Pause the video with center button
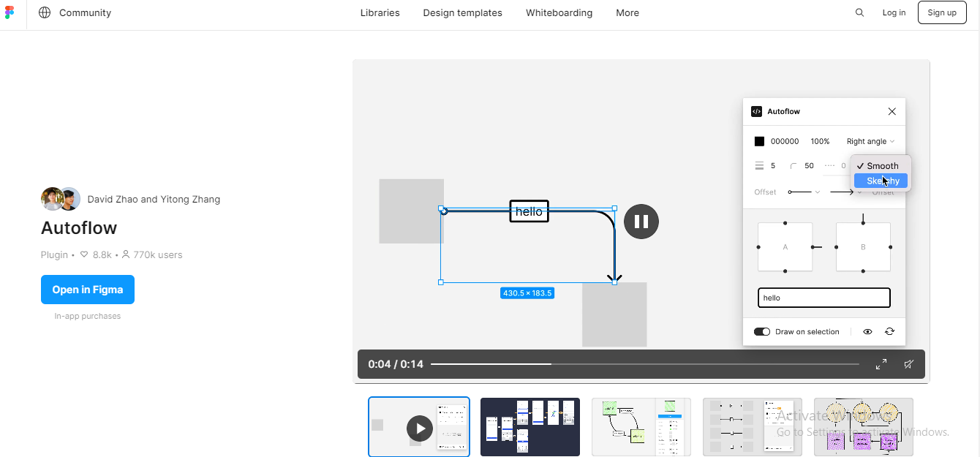Viewport: 980px width, 457px height. [641, 221]
